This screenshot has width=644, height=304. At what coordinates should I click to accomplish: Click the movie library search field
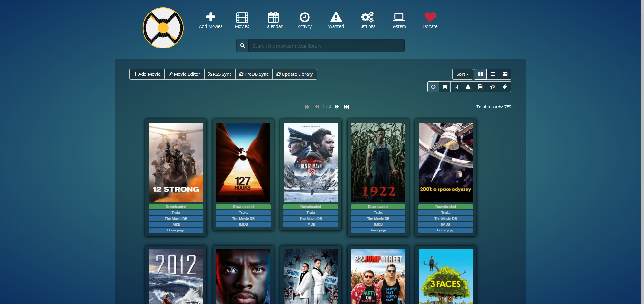point(326,46)
